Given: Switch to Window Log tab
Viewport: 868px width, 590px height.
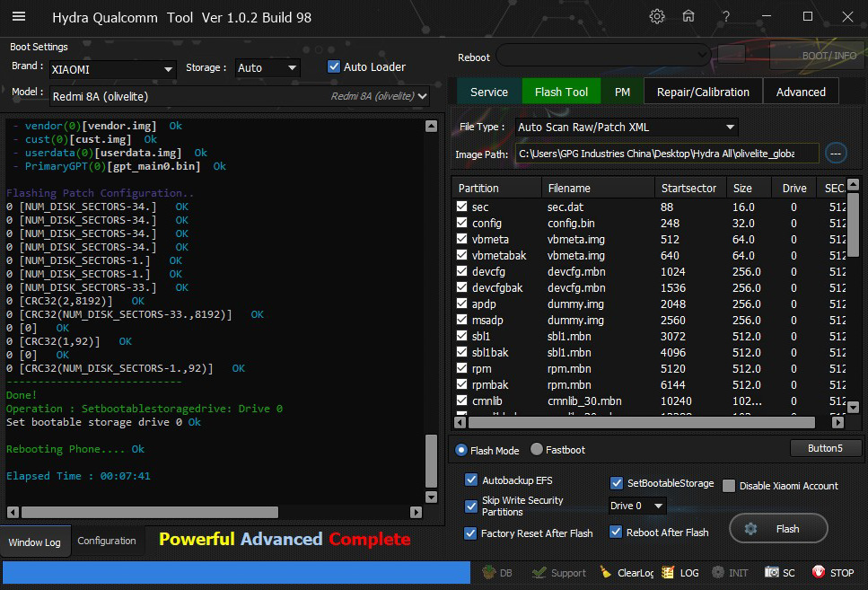Looking at the screenshot, I should (35, 542).
